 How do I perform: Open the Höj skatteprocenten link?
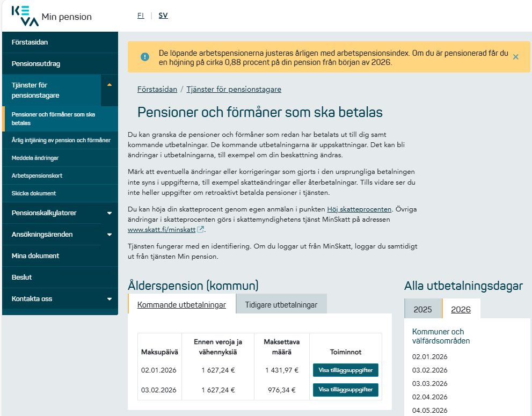click(359, 209)
